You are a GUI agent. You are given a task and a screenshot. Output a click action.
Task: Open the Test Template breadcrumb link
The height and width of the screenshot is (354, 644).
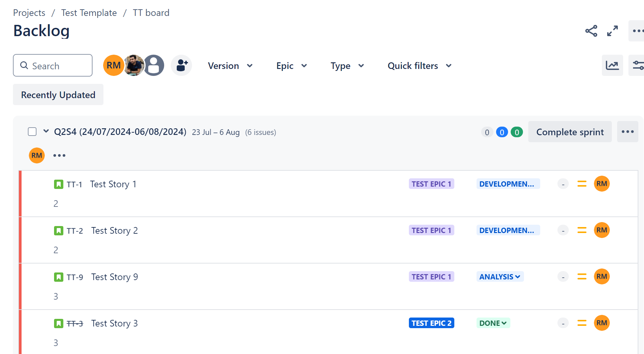89,13
